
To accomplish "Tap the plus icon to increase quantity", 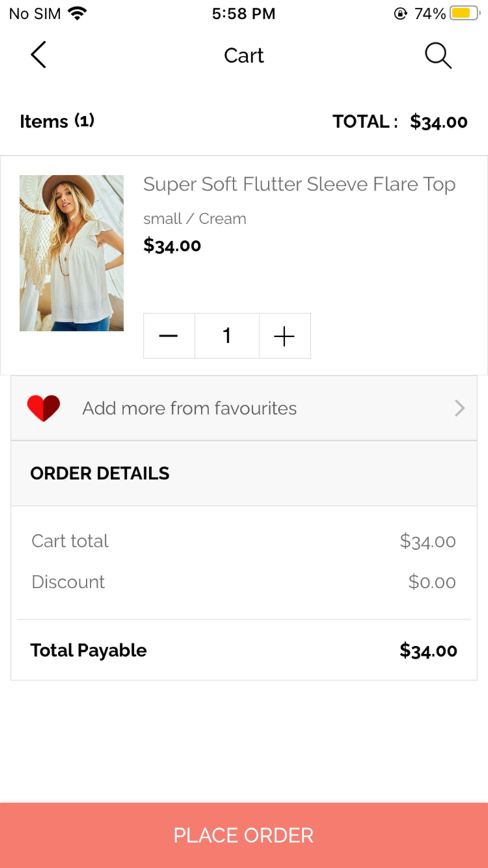I will coord(284,336).
